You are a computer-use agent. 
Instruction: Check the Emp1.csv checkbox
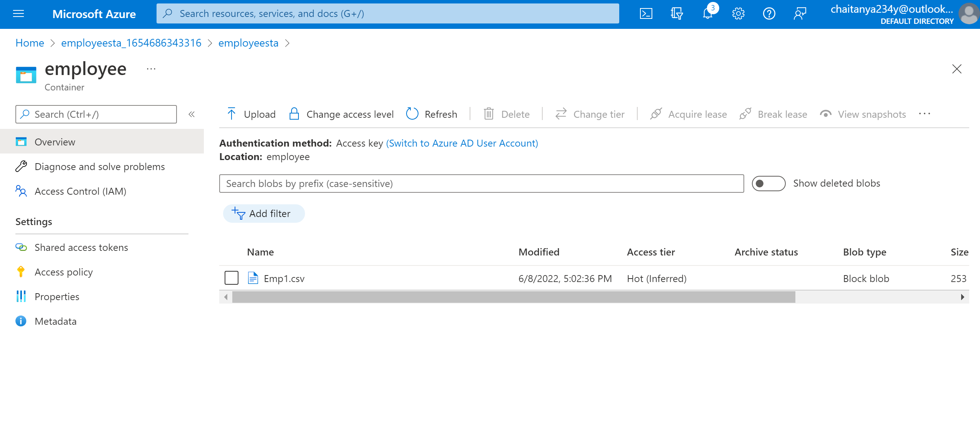(x=231, y=278)
